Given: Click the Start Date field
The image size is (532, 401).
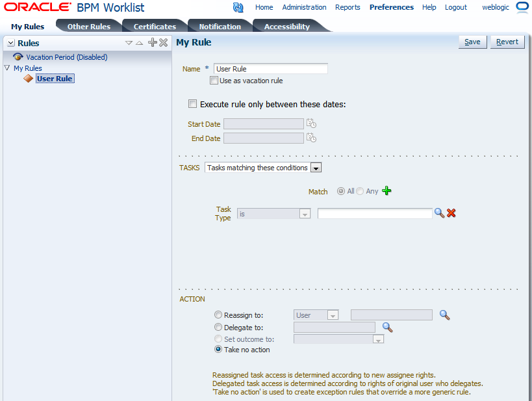Looking at the screenshot, I should coord(263,124).
